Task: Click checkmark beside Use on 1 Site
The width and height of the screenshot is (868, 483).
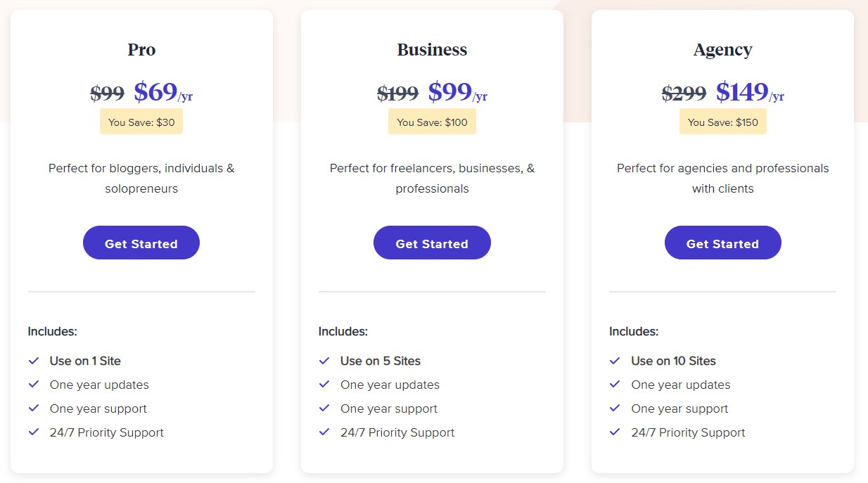Action: tap(34, 361)
